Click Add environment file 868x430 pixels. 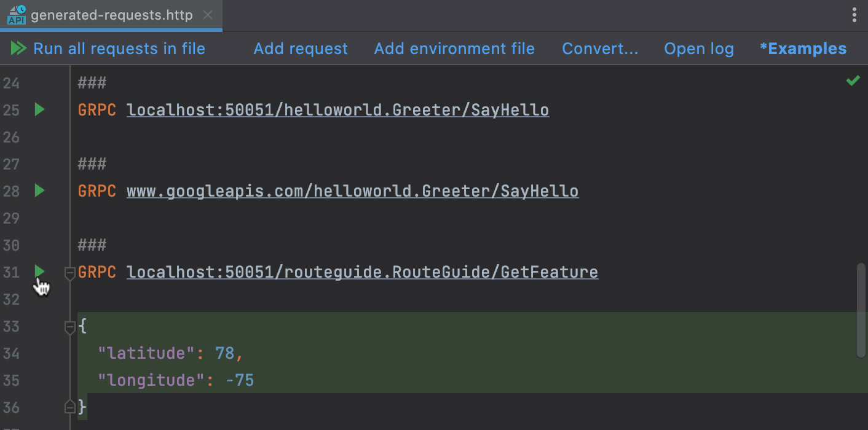coord(454,48)
